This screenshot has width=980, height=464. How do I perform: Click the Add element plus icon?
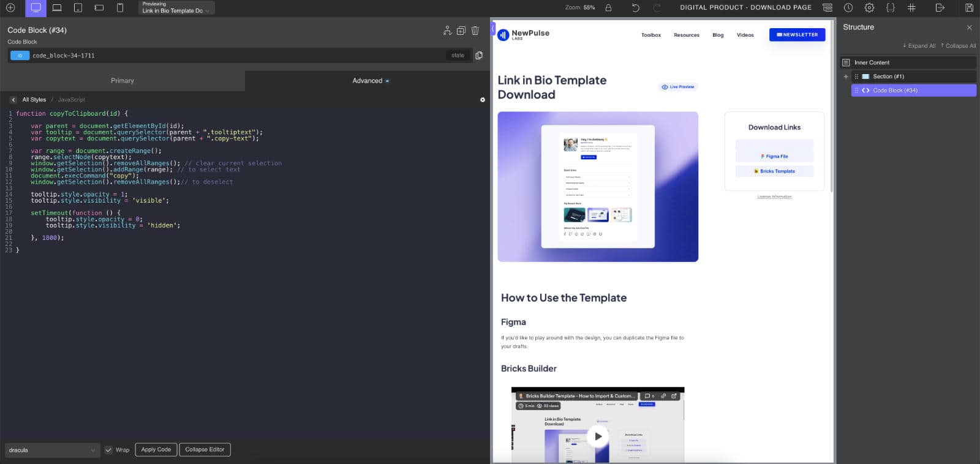10,8
